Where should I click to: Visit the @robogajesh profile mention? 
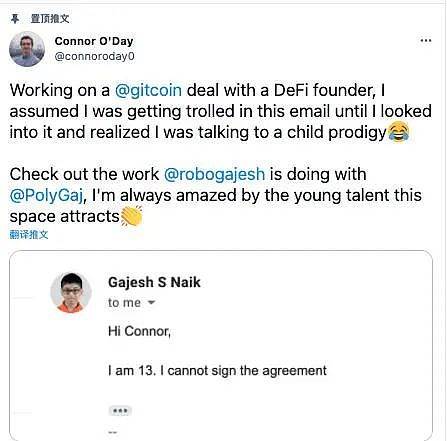[215, 174]
